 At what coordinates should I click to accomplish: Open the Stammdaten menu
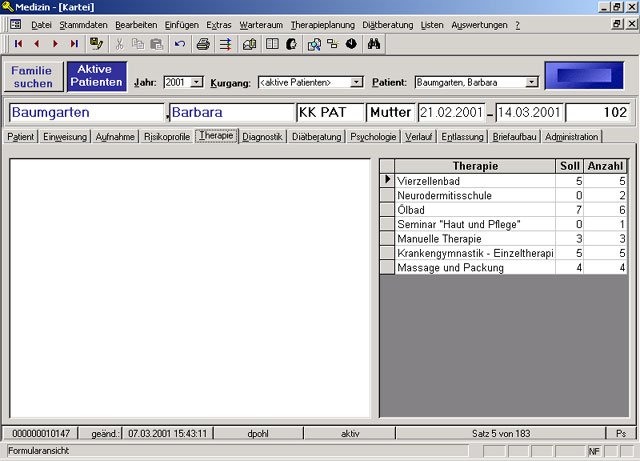83,25
